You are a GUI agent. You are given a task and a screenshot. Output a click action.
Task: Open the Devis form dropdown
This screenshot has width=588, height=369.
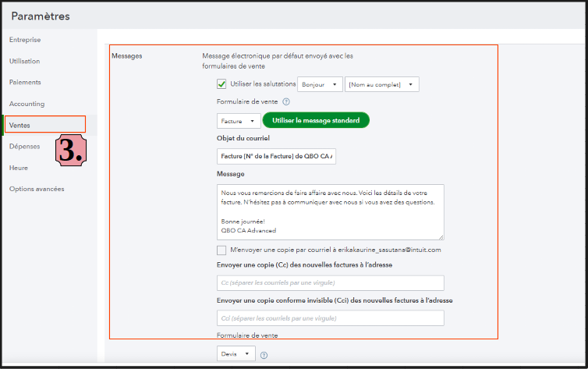[x=236, y=353]
